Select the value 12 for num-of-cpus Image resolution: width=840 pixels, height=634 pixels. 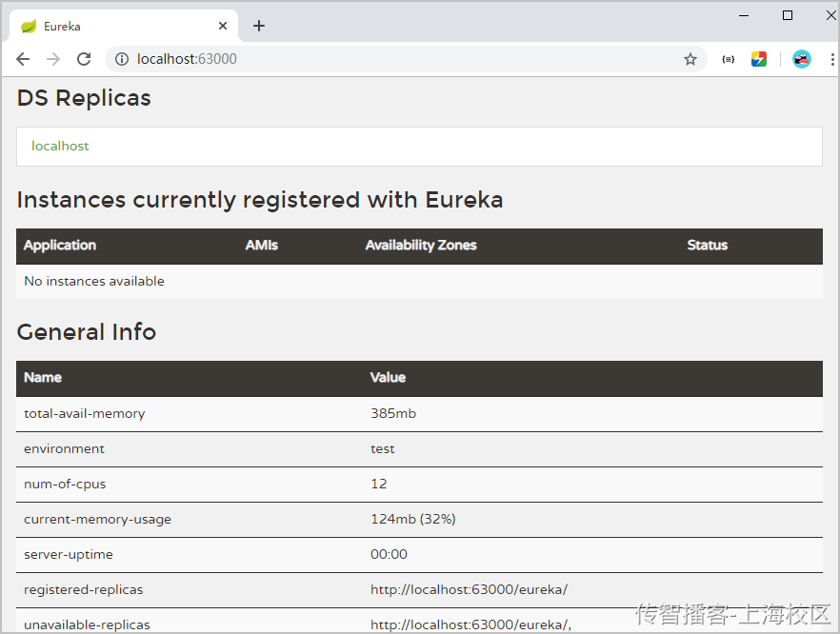(x=379, y=484)
